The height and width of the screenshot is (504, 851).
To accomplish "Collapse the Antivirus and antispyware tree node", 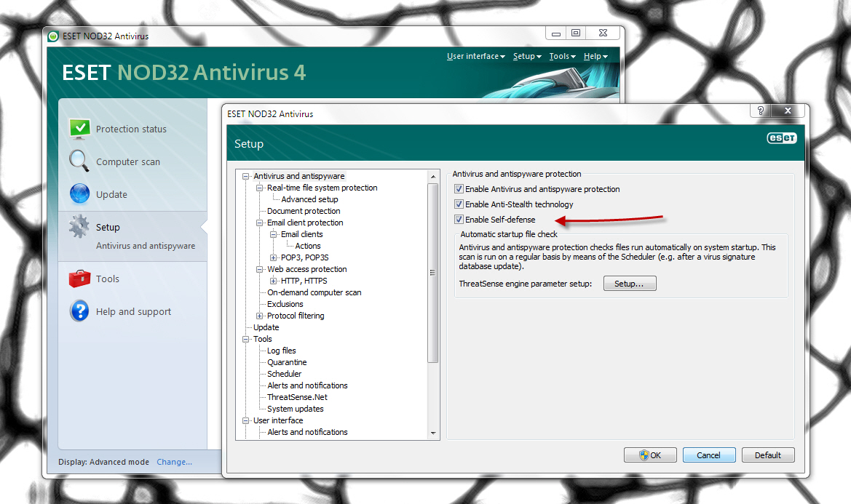I will click(246, 176).
